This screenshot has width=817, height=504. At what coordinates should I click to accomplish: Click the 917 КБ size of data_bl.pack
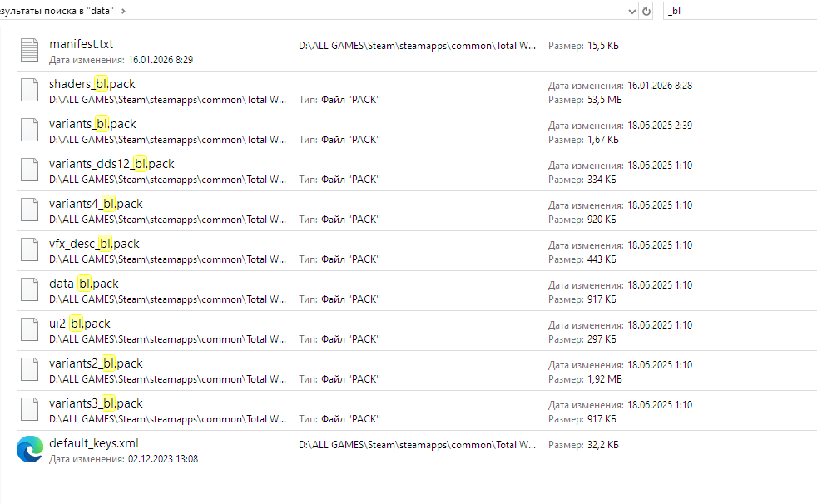pyautogui.click(x=602, y=299)
